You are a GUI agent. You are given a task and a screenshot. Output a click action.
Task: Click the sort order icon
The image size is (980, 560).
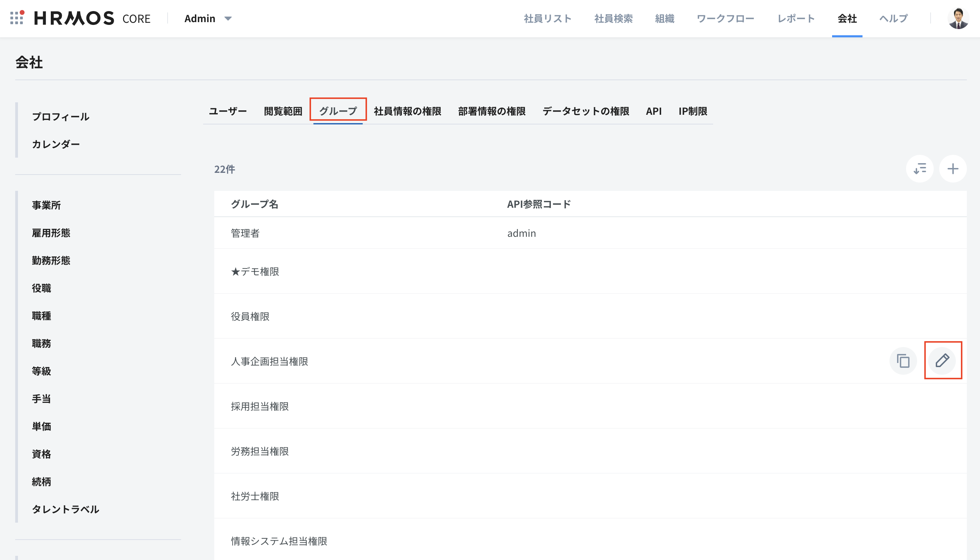(x=920, y=169)
